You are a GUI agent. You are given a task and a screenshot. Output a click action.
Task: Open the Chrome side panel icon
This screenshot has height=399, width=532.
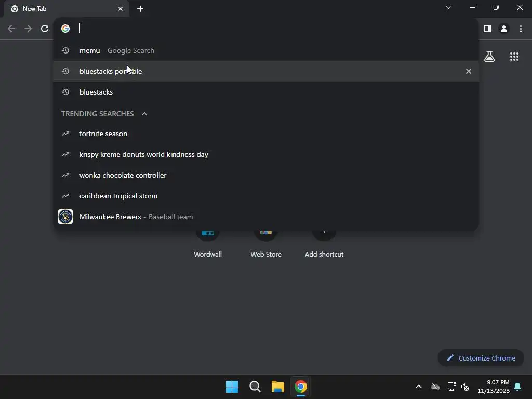(x=487, y=29)
